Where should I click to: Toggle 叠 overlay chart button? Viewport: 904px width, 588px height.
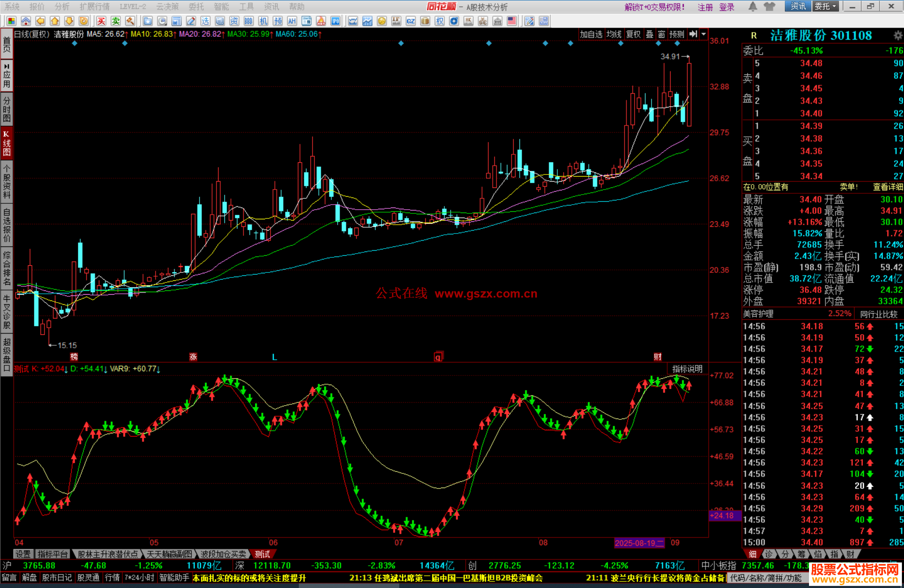pos(650,34)
